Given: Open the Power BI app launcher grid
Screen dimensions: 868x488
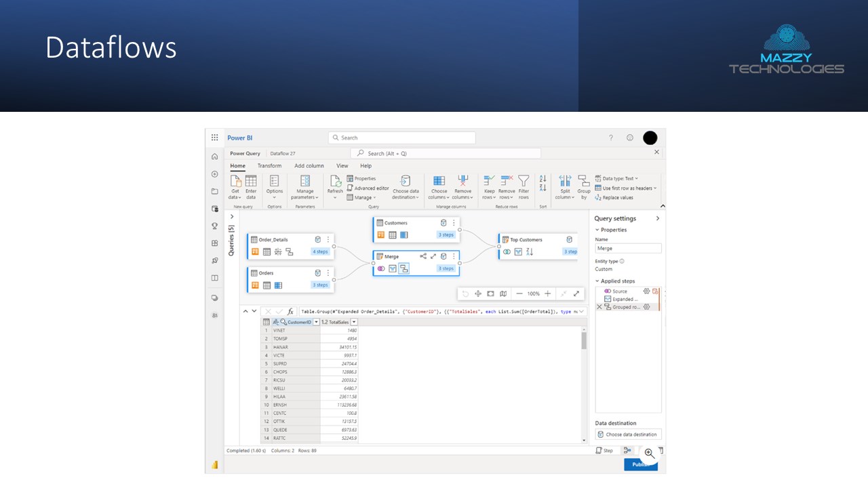Looking at the screenshot, I should (x=215, y=138).
